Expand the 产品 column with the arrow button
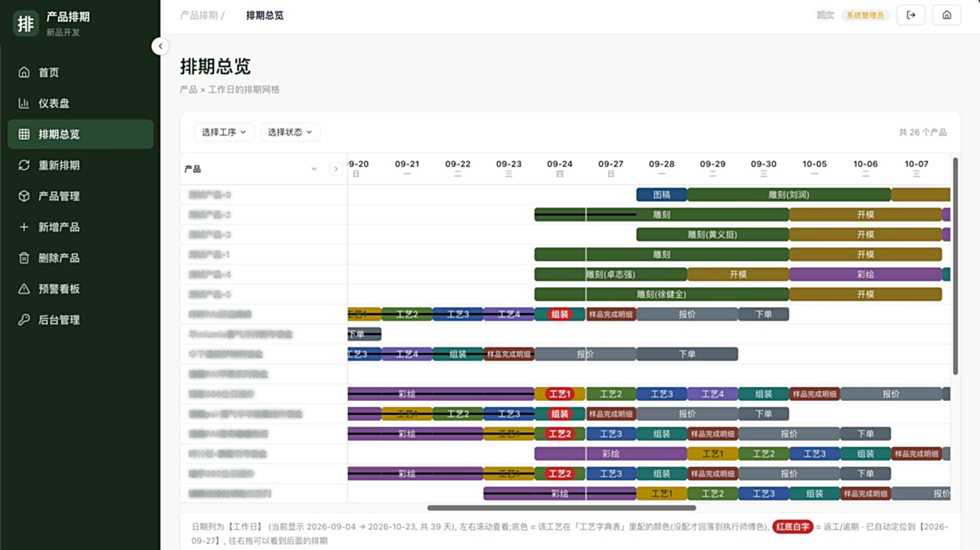 click(x=335, y=169)
